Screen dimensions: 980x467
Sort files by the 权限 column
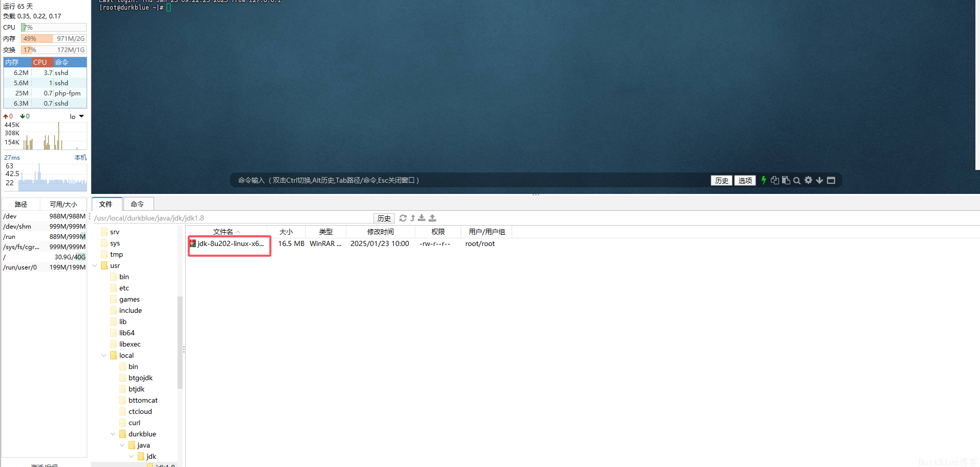coord(438,232)
